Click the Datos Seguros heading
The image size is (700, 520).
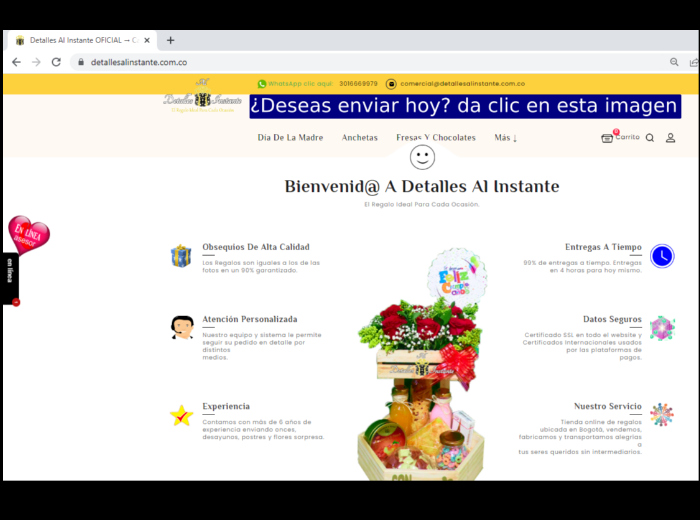[612, 319]
